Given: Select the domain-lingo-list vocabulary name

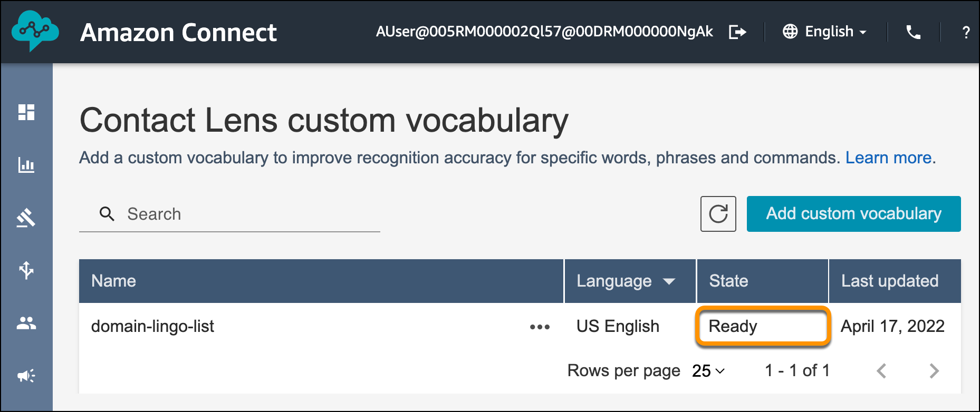Looking at the screenshot, I should (x=152, y=326).
